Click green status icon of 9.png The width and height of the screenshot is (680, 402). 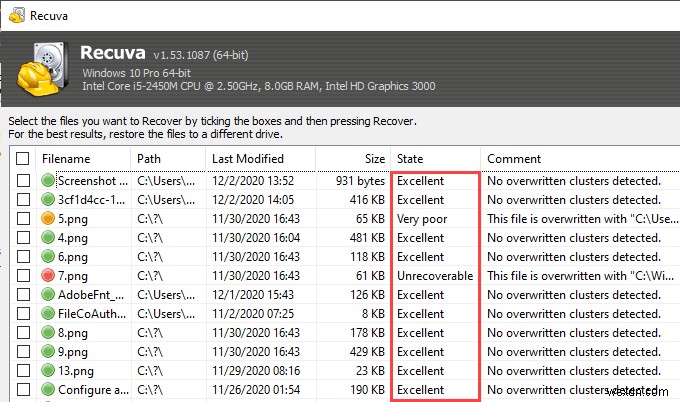click(48, 352)
